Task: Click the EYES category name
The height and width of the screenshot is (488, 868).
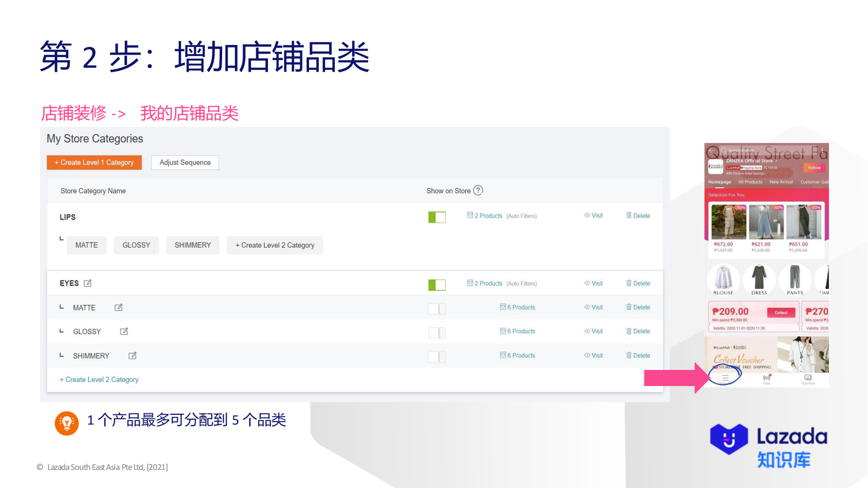Action: tap(69, 283)
